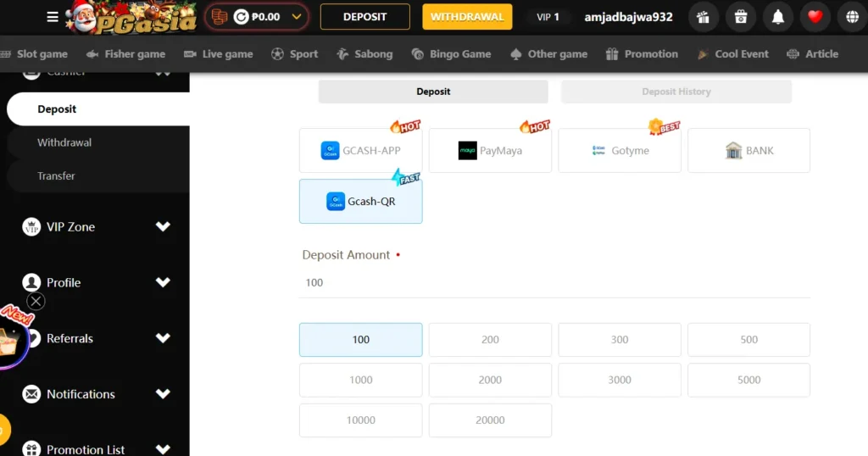Open the Promotion menu
This screenshot has height=456, width=868.
coord(642,53)
